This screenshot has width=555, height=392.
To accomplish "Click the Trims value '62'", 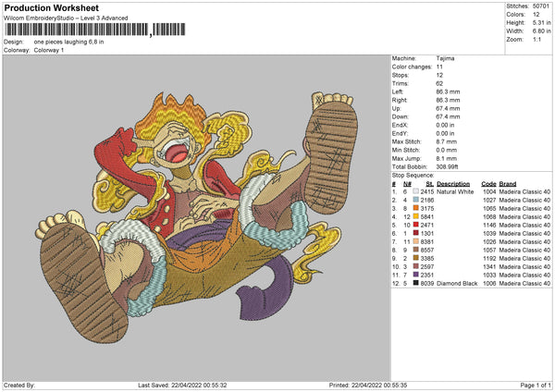I will 439,83.
